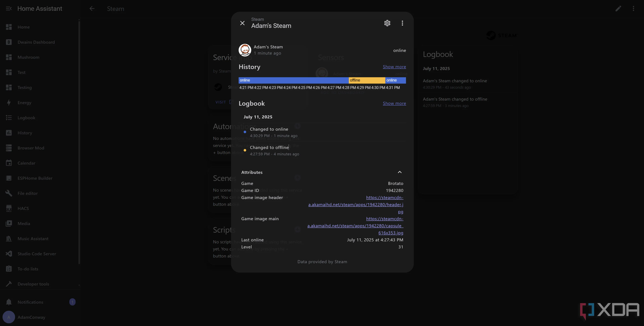This screenshot has height=326, width=644.
Task: Select the Changed to online logbook entry
Action: pyautogui.click(x=322, y=132)
